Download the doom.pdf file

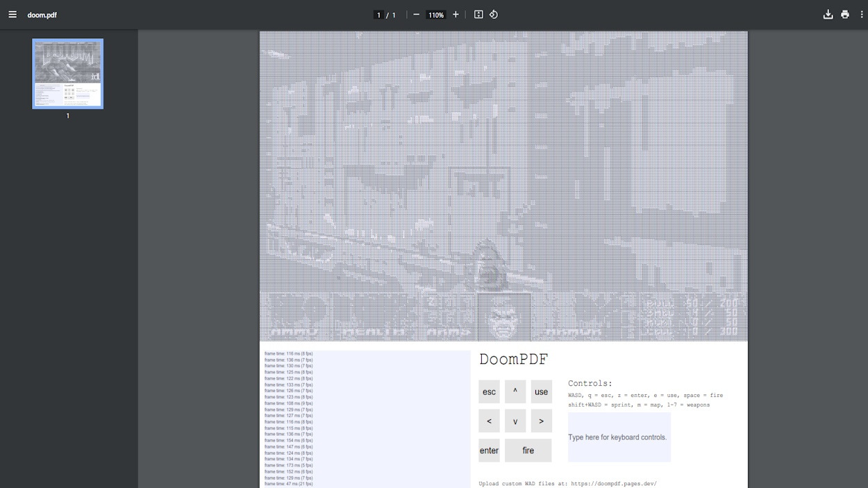[828, 15]
